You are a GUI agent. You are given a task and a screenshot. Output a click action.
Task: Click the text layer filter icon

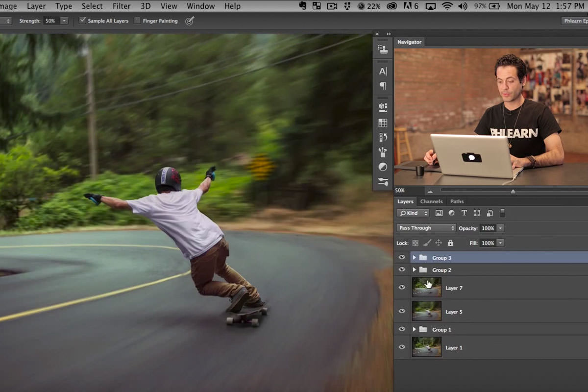pyautogui.click(x=464, y=213)
